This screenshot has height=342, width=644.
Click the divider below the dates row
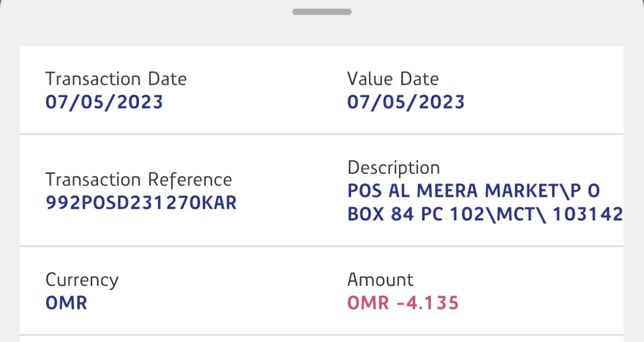click(x=322, y=134)
